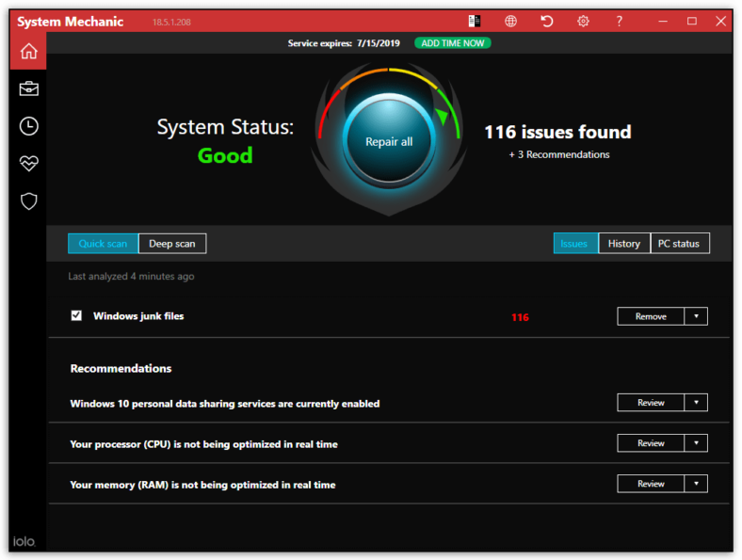Click the green 'Good' system status text
Image resolution: width=742 pixels, height=560 pixels.
point(225,155)
